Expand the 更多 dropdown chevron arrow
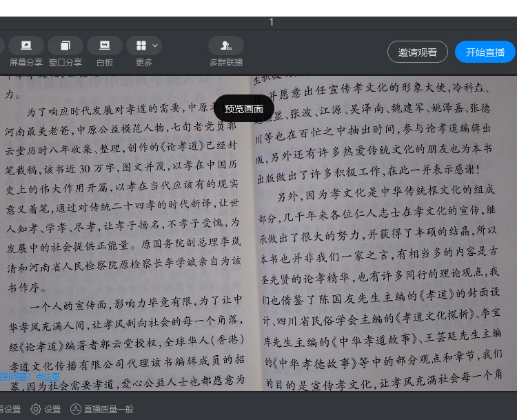The width and height of the screenshot is (517, 420). pos(155,46)
